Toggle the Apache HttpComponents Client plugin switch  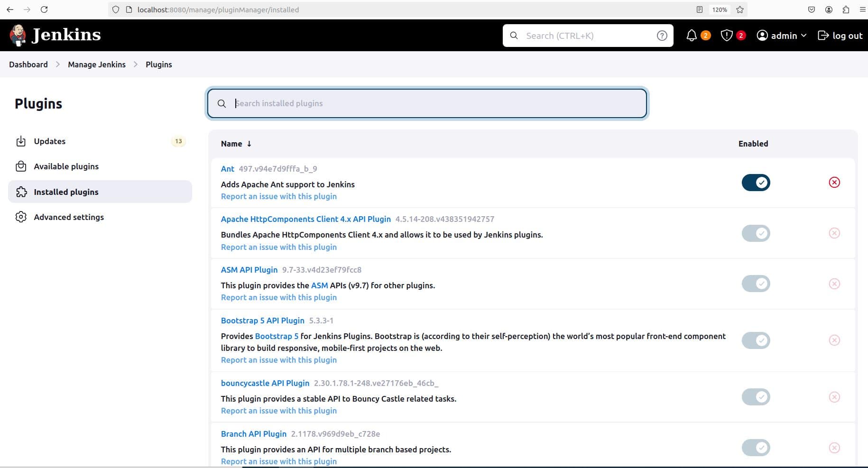(x=756, y=233)
